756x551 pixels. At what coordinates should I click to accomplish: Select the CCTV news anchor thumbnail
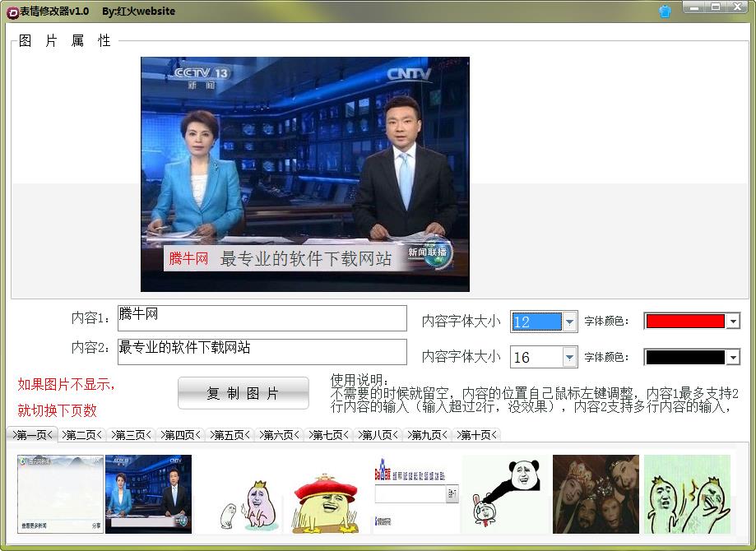point(148,493)
